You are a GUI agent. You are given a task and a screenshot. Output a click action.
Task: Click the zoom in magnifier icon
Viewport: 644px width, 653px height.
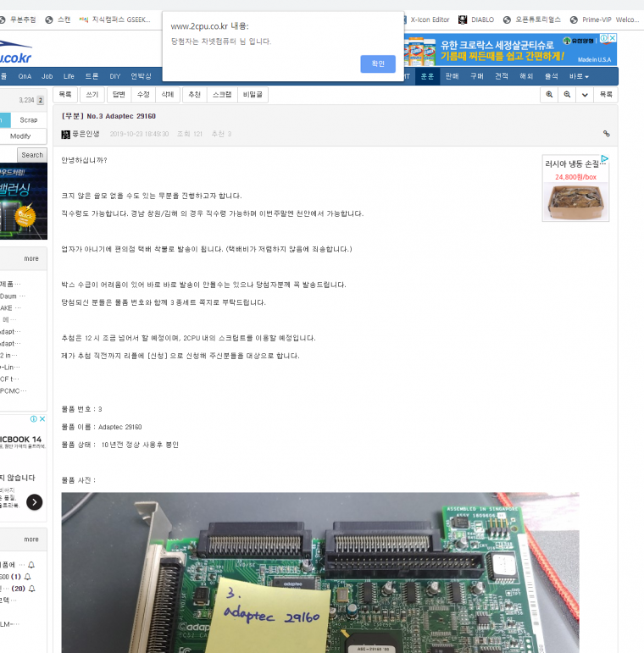click(549, 95)
